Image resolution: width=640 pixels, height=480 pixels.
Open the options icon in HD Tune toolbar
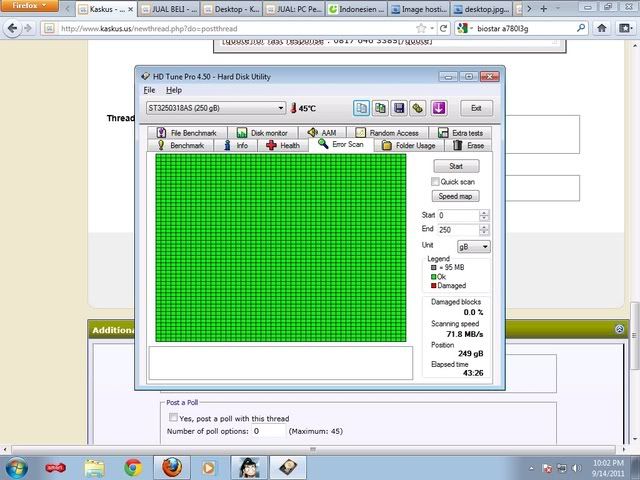[418, 108]
